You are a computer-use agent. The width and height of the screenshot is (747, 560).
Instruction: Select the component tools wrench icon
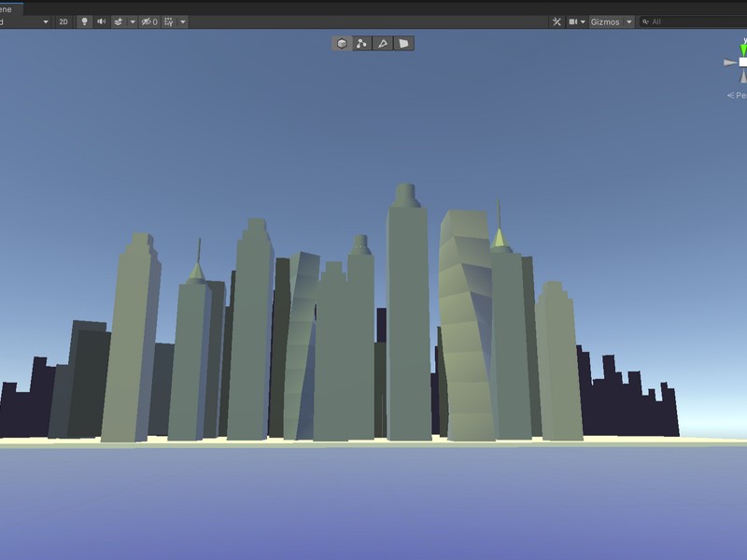pyautogui.click(x=557, y=21)
